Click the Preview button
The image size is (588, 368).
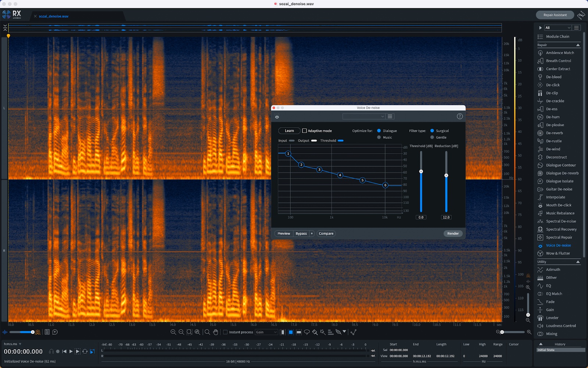284,233
